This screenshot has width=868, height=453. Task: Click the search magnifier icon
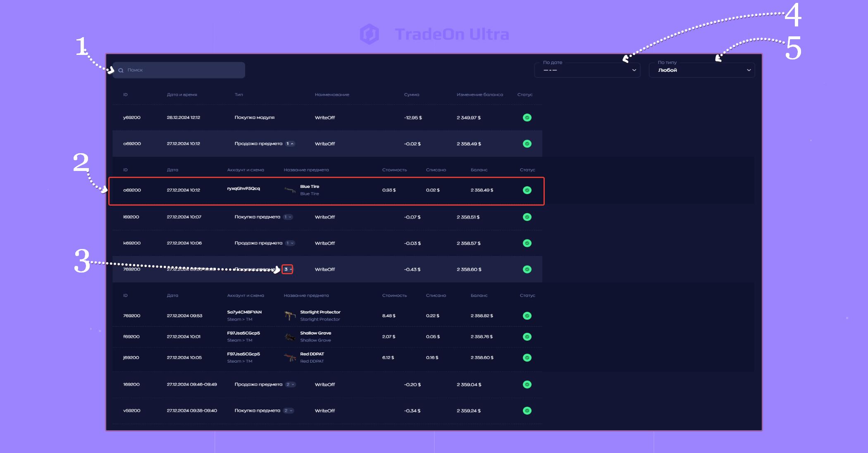coord(121,70)
